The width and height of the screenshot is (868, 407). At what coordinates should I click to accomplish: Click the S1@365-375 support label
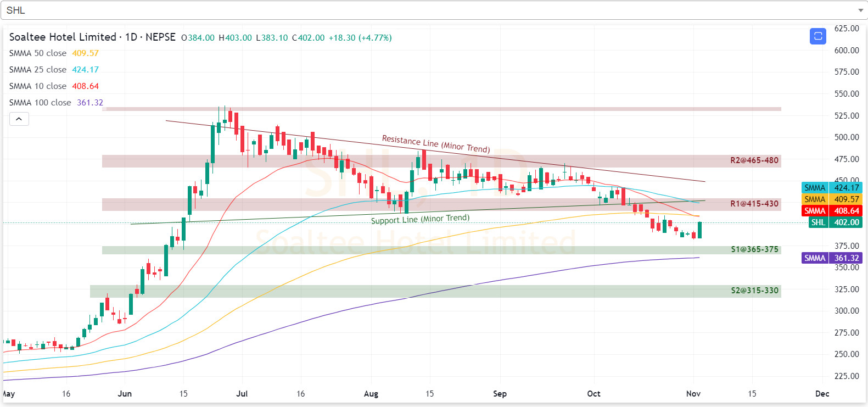(x=754, y=249)
